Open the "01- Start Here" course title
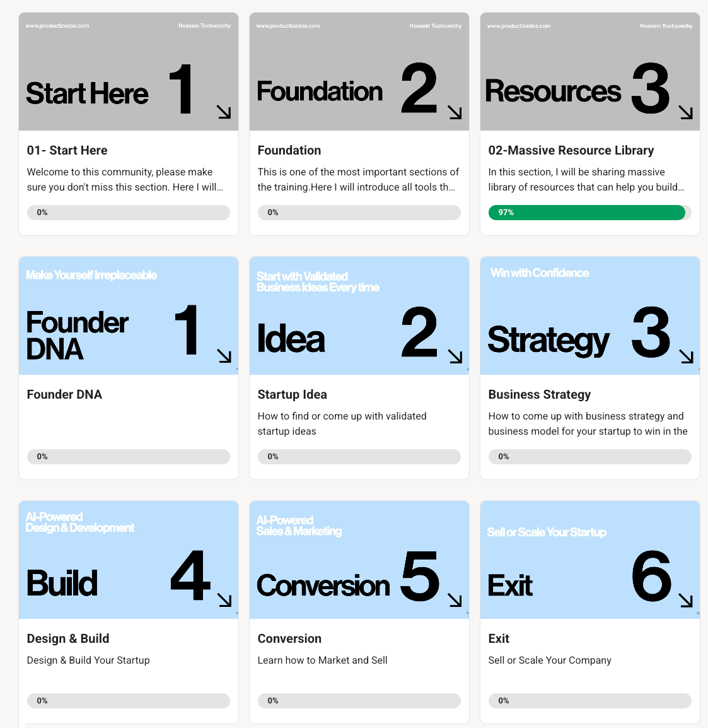Image resolution: width=708 pixels, height=728 pixels. click(67, 150)
